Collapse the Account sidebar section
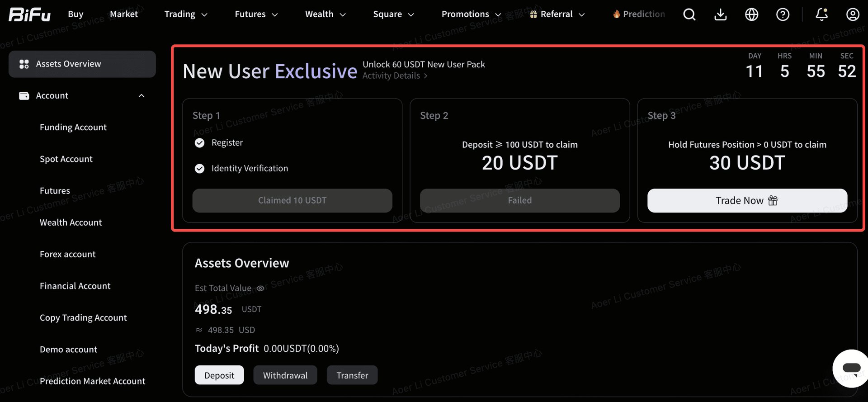This screenshot has width=868, height=402. pos(142,95)
